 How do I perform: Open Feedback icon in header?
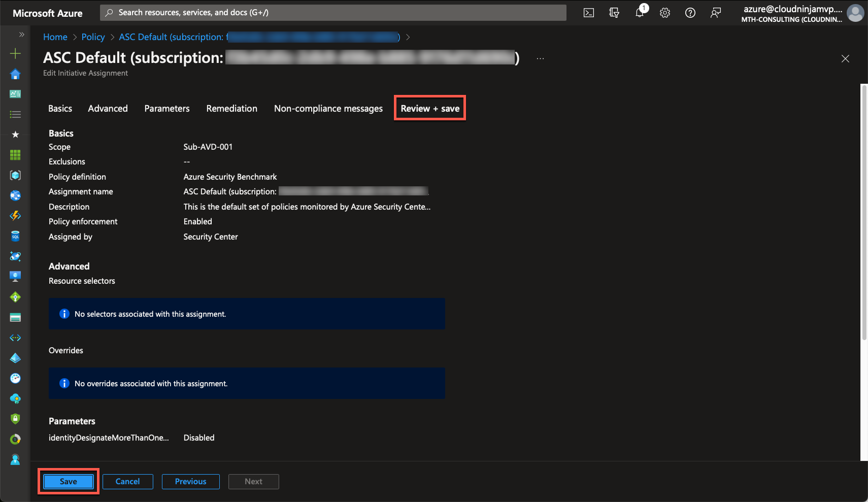point(716,13)
